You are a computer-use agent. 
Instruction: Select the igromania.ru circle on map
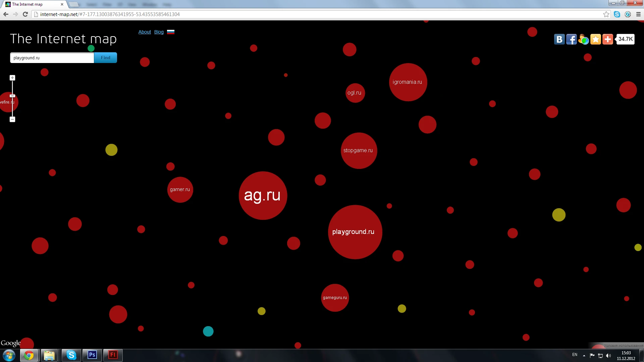click(408, 82)
